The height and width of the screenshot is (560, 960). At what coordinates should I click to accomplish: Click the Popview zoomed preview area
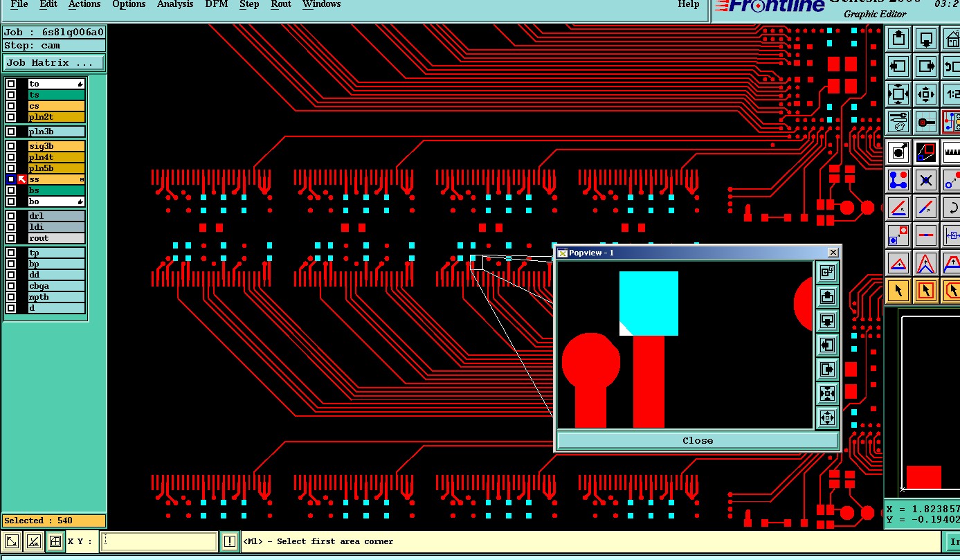685,345
